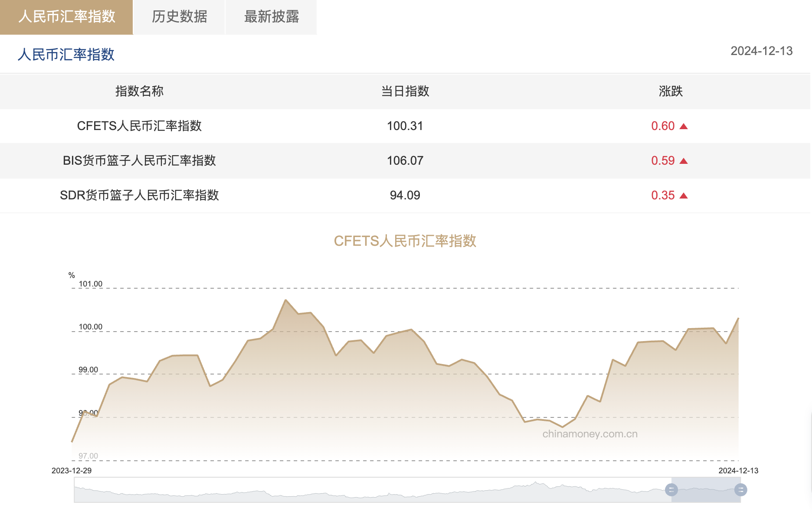Viewport: 812px width, 521px height.
Task: Click the left handle of the range slider
Action: (671, 490)
